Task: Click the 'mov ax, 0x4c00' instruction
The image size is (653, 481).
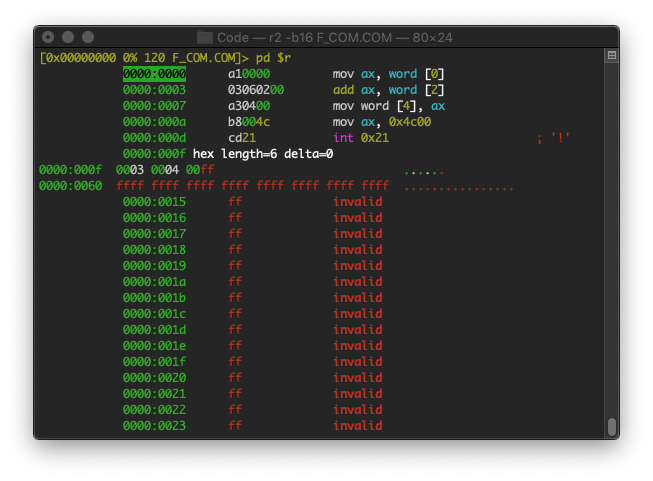Action: pos(382,122)
